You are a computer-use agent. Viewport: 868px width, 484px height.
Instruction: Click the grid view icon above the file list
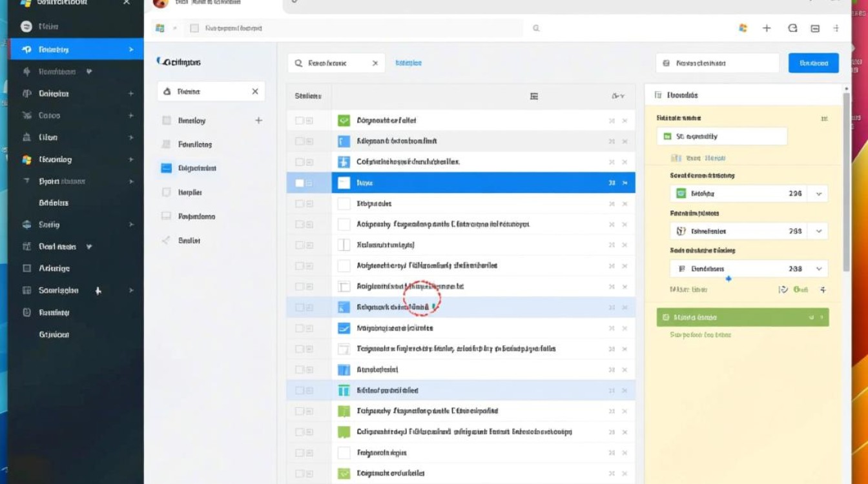pos(534,96)
